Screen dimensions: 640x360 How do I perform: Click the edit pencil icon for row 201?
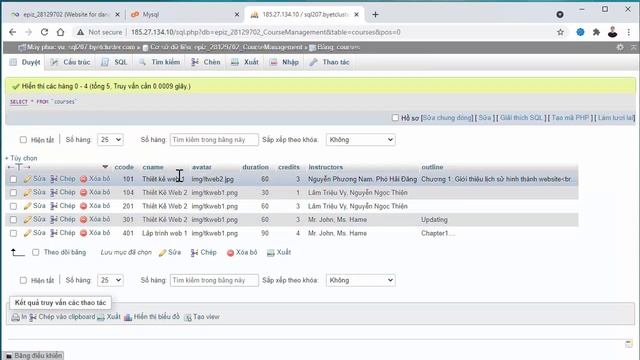pos(27,206)
